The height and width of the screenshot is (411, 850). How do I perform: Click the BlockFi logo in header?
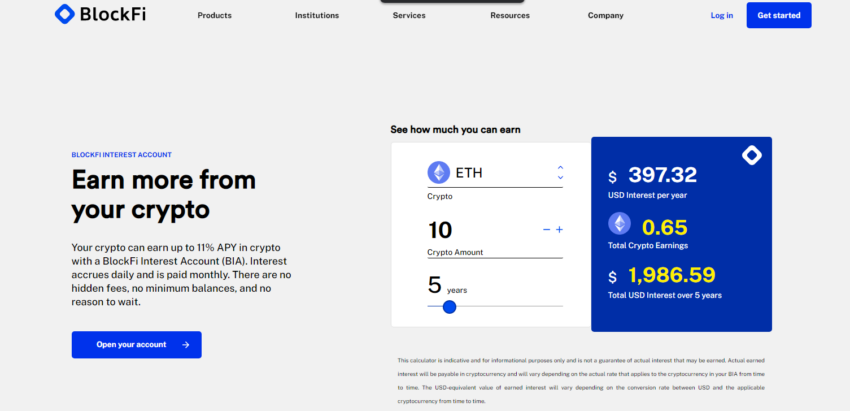point(100,14)
